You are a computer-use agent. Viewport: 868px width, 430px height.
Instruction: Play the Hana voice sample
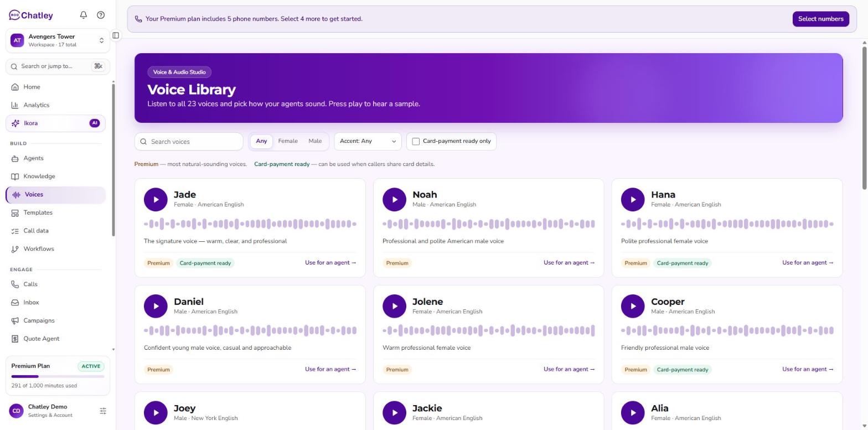click(633, 200)
